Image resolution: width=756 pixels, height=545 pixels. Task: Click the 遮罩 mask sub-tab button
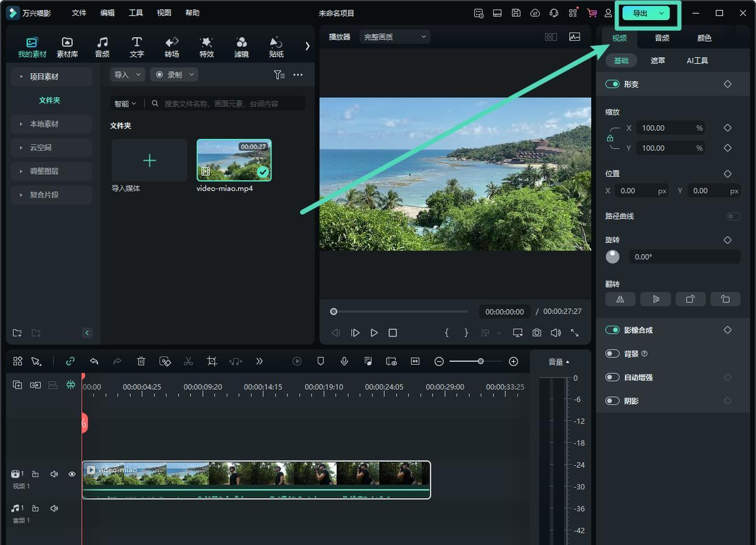[657, 60]
